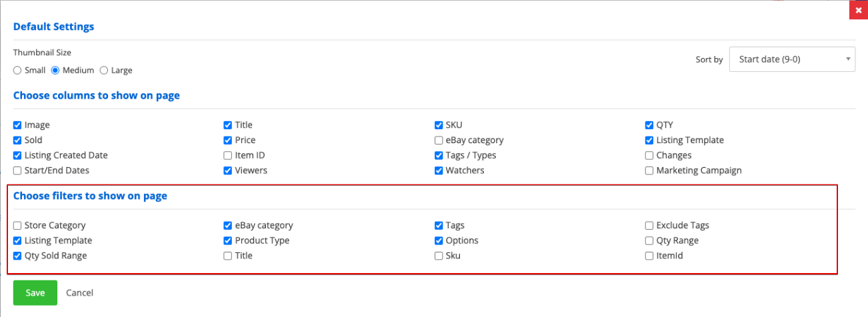Choose Medium thumbnail size option
This screenshot has height=317, width=868.
pos(56,71)
